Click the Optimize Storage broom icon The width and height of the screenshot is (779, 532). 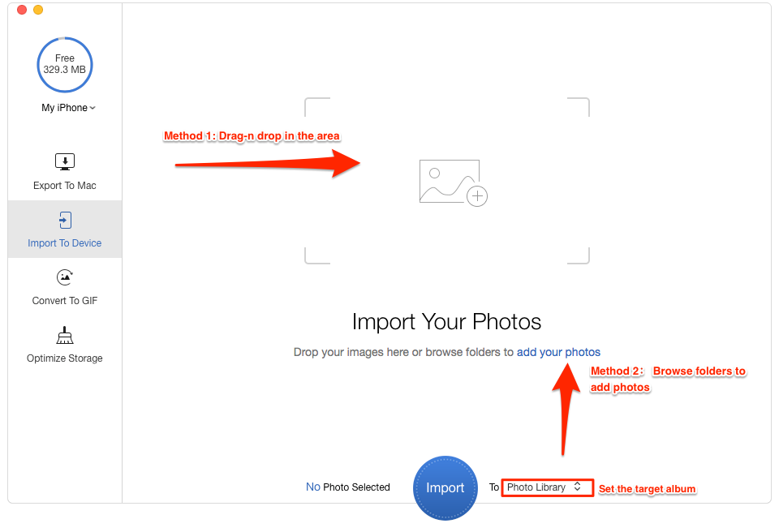(65, 336)
